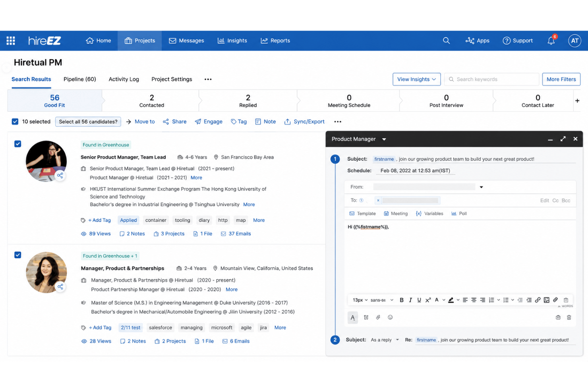Uncheck Manager, Product & Partnerships candidate checkbox
Viewport: 588px width, 392px height.
pyautogui.click(x=18, y=255)
